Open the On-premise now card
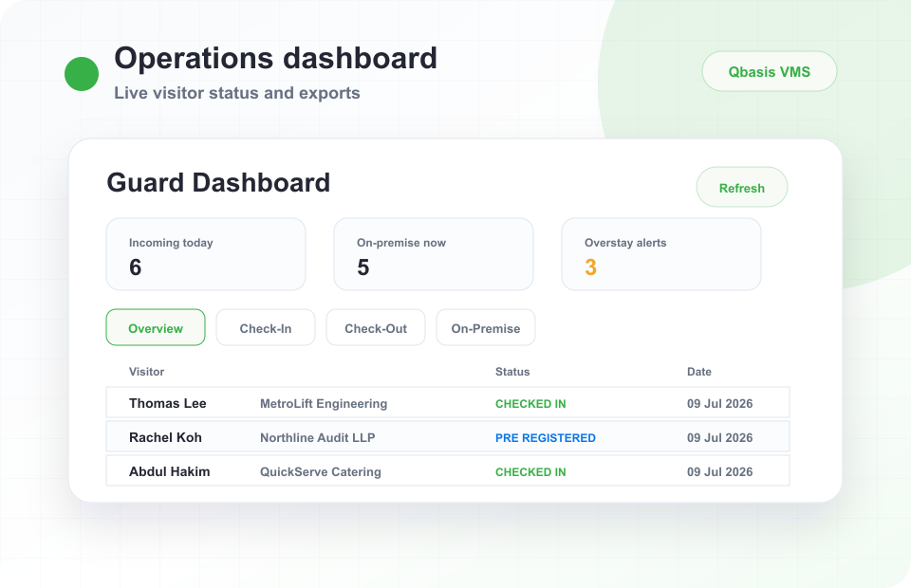 (x=434, y=254)
